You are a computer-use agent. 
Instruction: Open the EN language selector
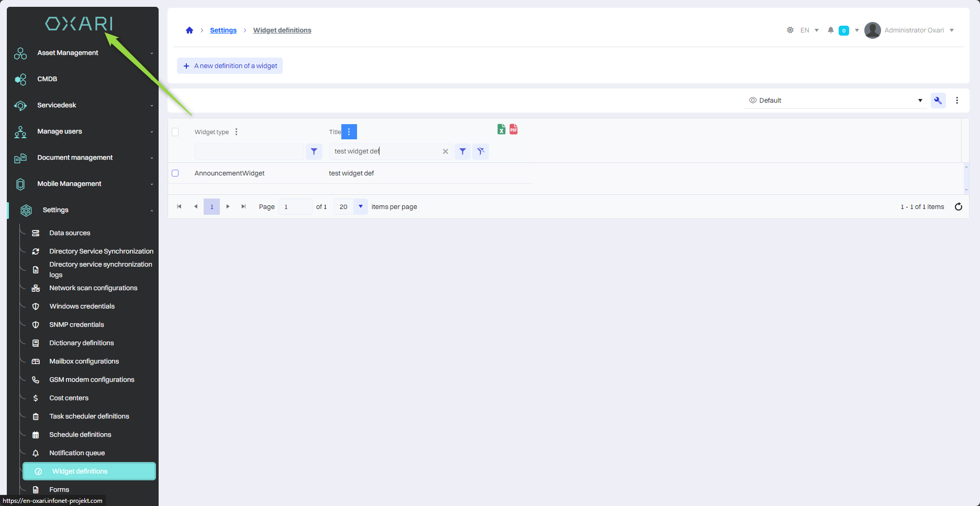point(809,30)
